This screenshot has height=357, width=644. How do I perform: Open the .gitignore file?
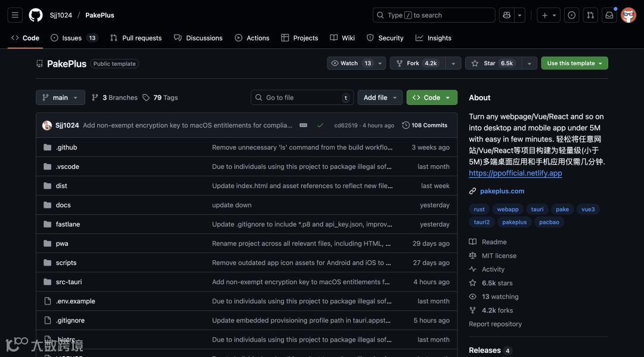70,321
